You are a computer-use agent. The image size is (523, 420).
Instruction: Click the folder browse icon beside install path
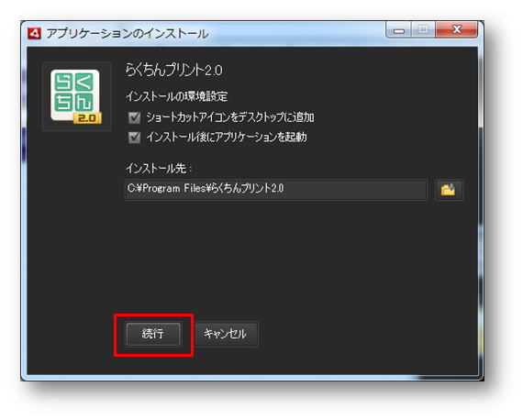[449, 190]
